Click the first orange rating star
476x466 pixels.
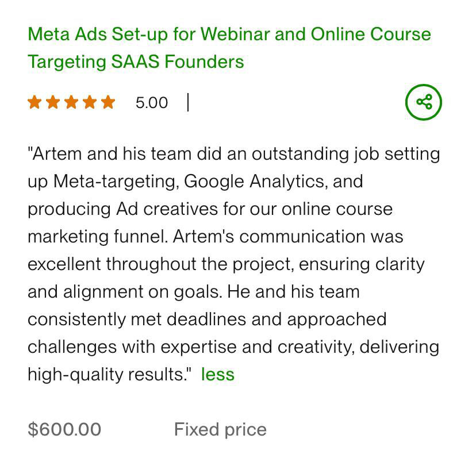click(x=34, y=103)
